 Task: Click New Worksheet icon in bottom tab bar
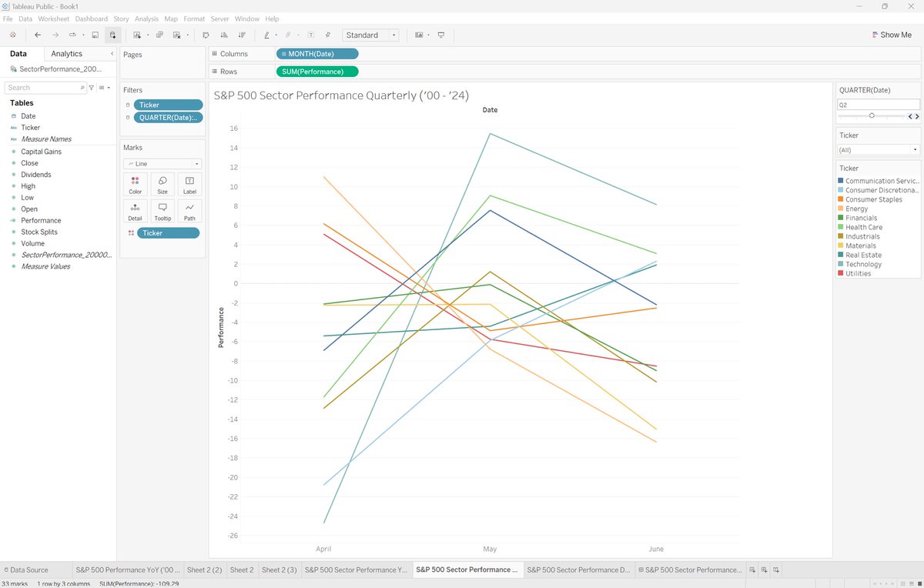pyautogui.click(x=752, y=570)
